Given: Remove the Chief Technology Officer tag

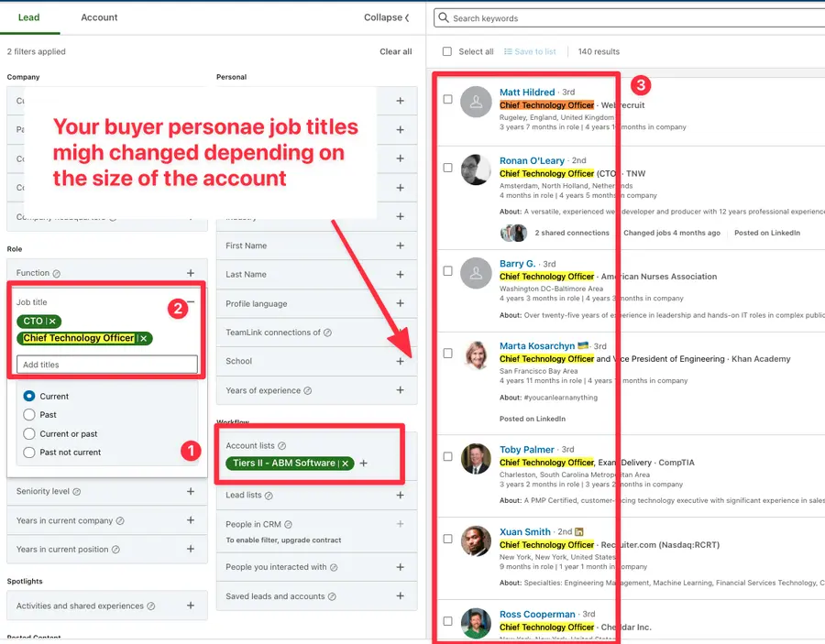Looking at the screenshot, I should click(x=144, y=338).
